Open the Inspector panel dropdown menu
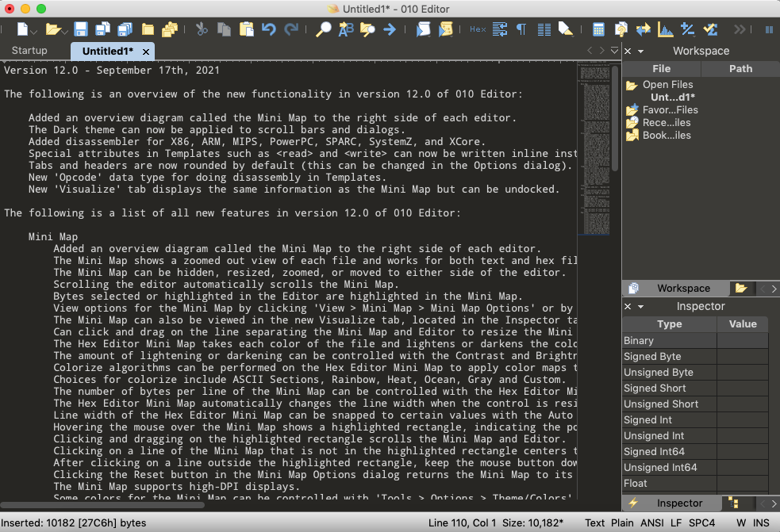This screenshot has width=780, height=532. click(640, 307)
